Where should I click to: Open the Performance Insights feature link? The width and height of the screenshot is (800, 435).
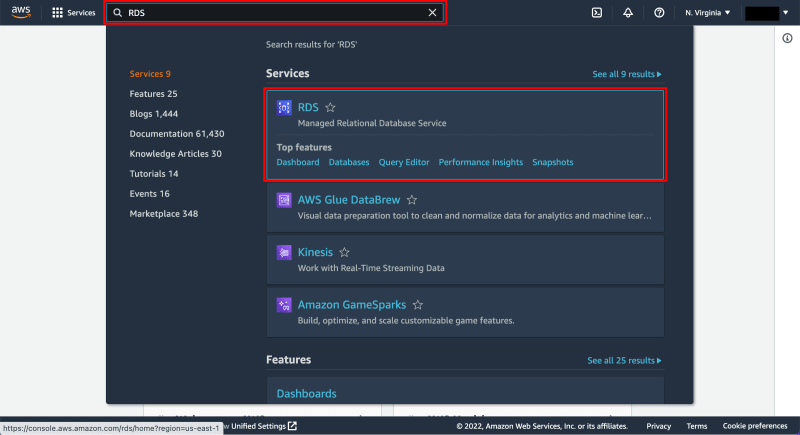coord(481,162)
